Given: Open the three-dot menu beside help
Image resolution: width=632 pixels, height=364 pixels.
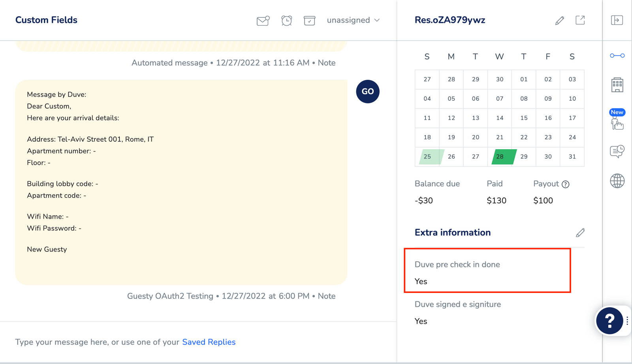Looking at the screenshot, I should point(627,321).
